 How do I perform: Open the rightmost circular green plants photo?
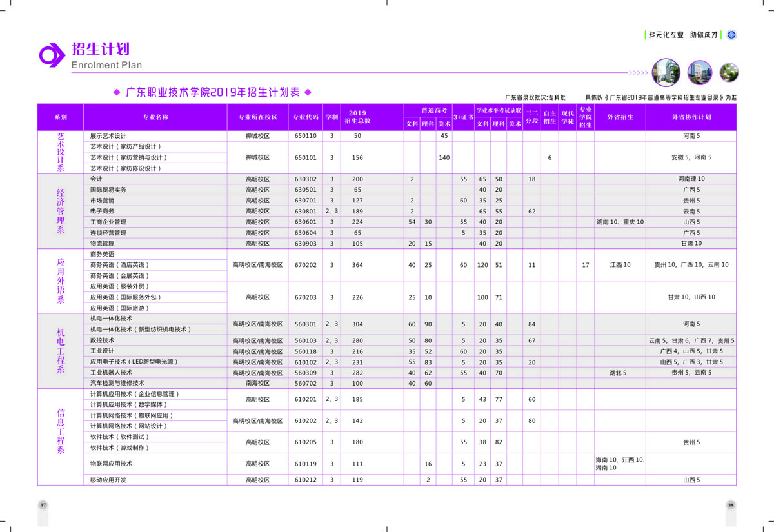tap(729, 72)
